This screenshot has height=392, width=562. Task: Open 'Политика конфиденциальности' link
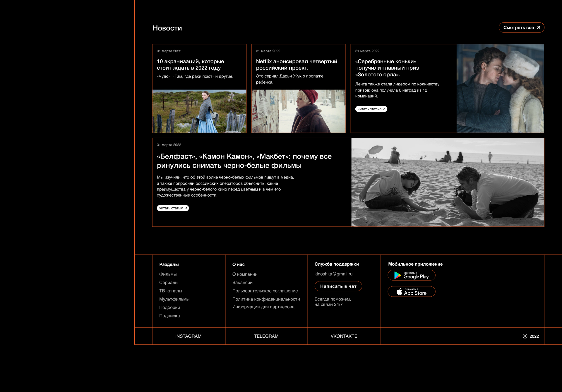pos(266,299)
